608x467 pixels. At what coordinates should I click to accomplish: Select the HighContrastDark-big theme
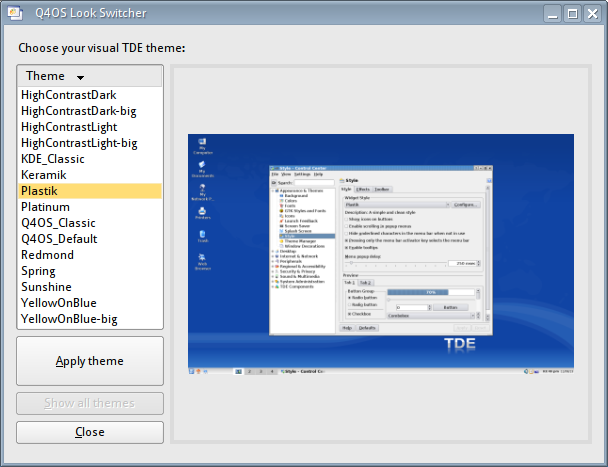[90, 111]
